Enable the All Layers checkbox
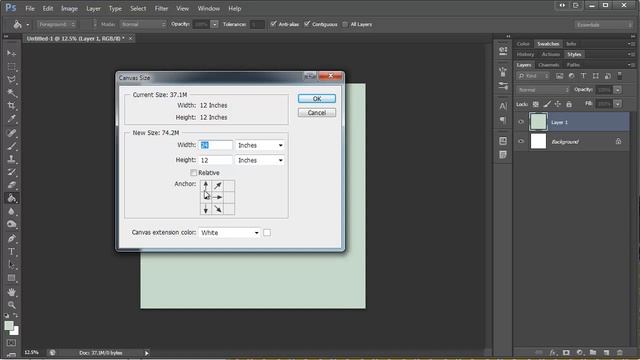Screen dimensions: 640x360 point(345,24)
